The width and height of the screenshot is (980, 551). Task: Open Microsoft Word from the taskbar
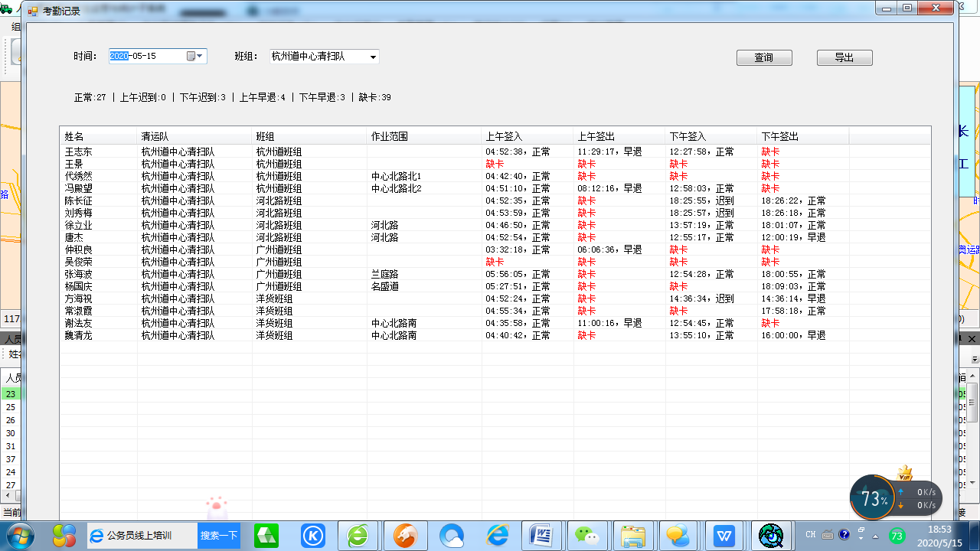click(542, 536)
